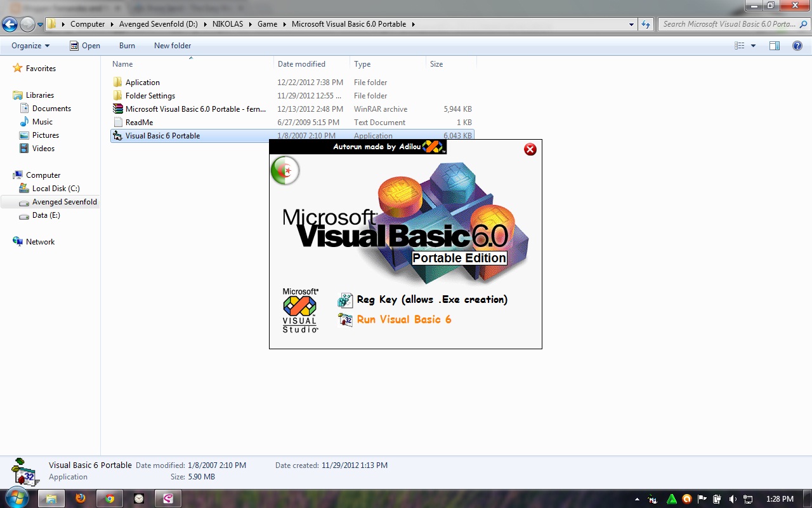Click Open in the Explorer toolbar
812x508 pixels.
pos(85,46)
